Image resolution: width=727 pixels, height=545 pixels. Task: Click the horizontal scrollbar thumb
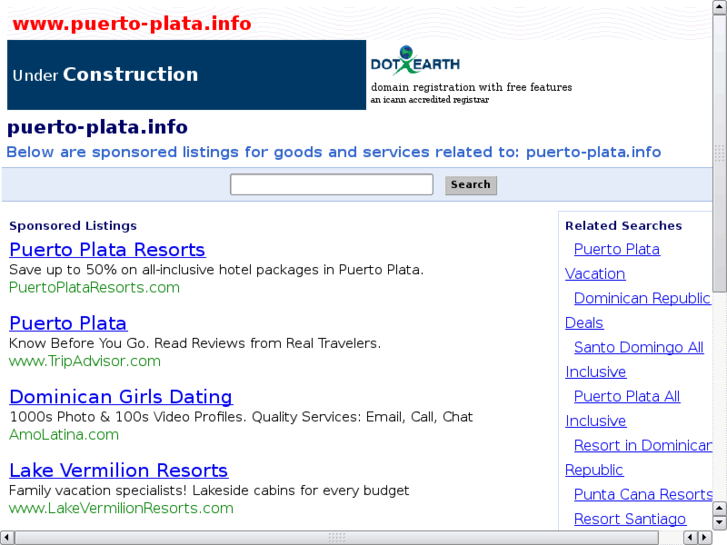[337, 538]
